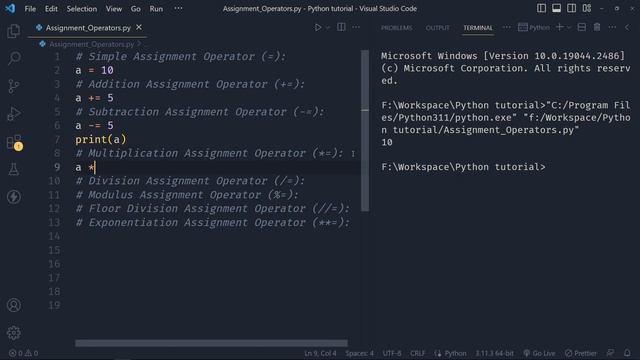Open the Explorer view in the activity bar
The width and height of the screenshot is (640, 360).
[13, 31]
